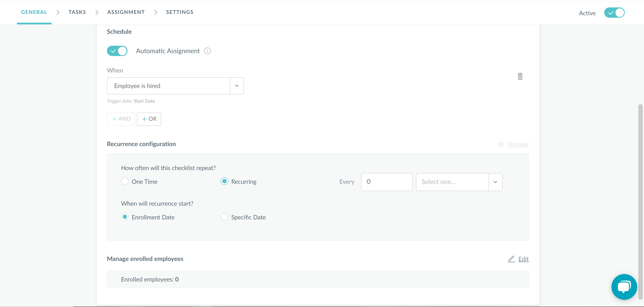Select the Recurring radio option

[x=224, y=181]
